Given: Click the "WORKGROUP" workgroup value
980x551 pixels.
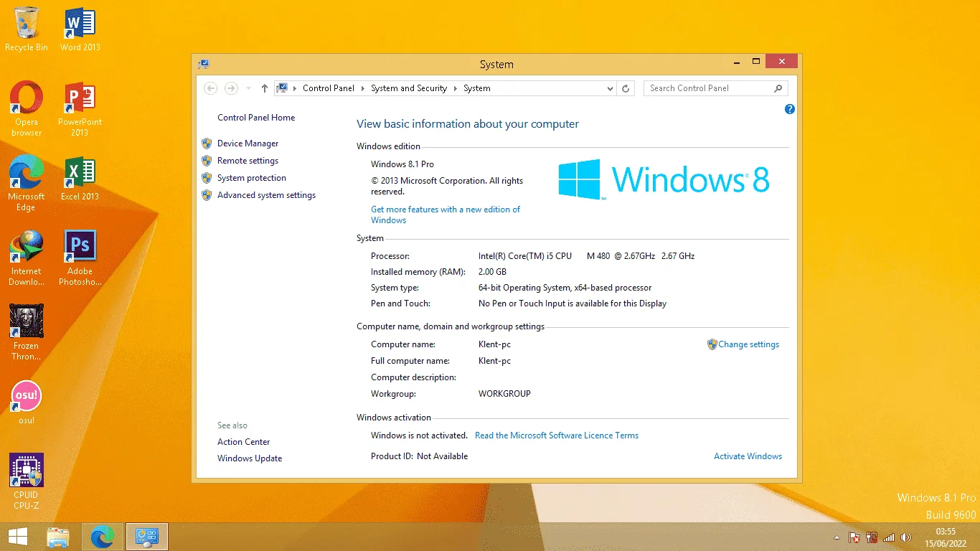Looking at the screenshot, I should pyautogui.click(x=504, y=394).
